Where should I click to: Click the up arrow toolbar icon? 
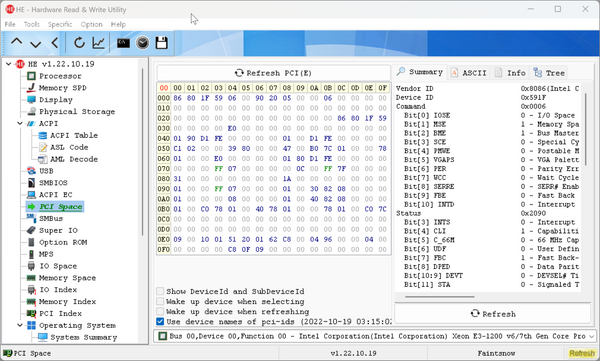16,42
